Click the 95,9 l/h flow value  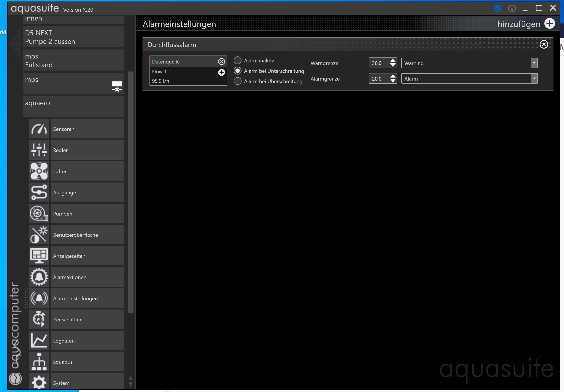pyautogui.click(x=160, y=81)
